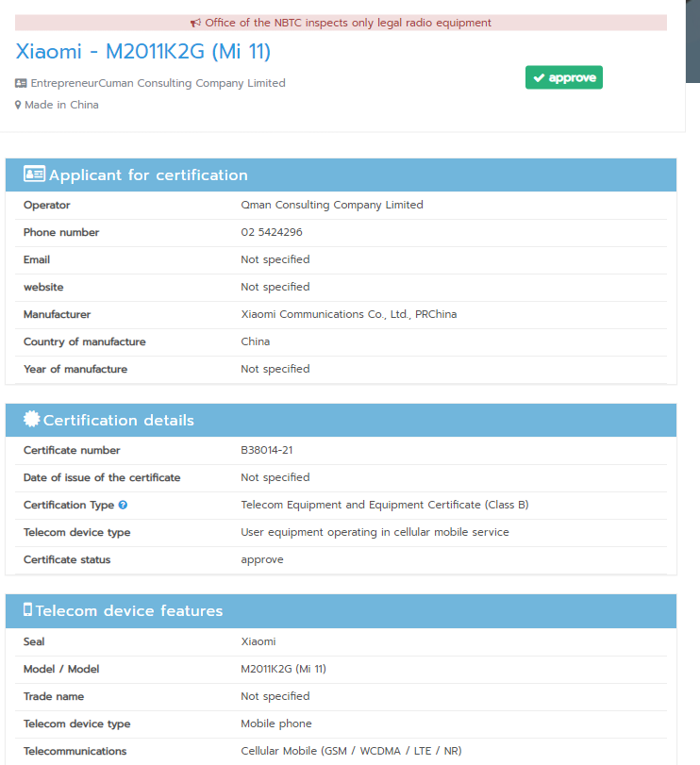
Task: Click the help icon next to Certification Type
Action: point(123,506)
